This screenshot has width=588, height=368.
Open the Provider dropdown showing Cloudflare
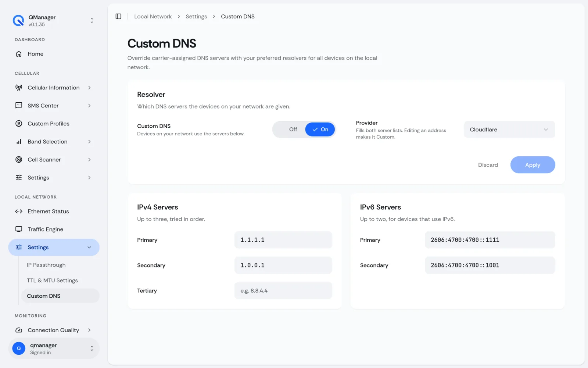[x=509, y=130]
